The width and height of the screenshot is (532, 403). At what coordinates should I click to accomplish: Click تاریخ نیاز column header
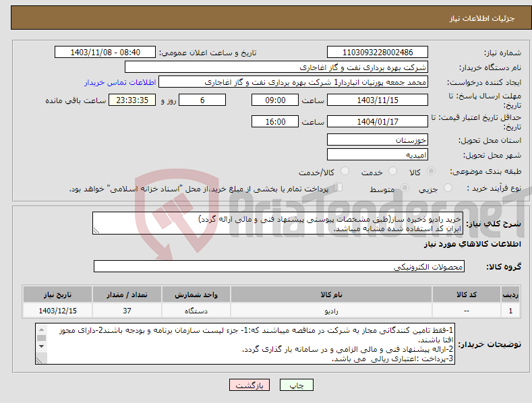click(58, 294)
